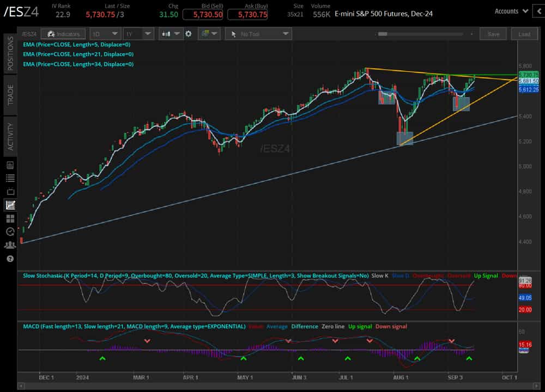Open candlestick chart type dropdown
The width and height of the screenshot is (545, 392).
pyautogui.click(x=171, y=34)
